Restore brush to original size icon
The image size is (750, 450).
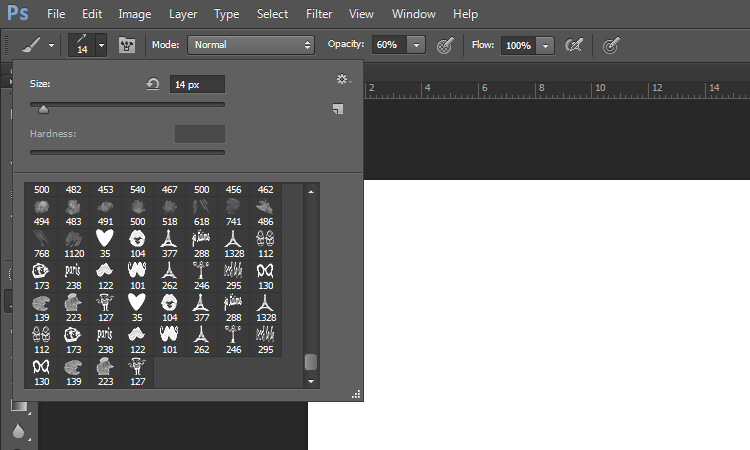click(153, 84)
